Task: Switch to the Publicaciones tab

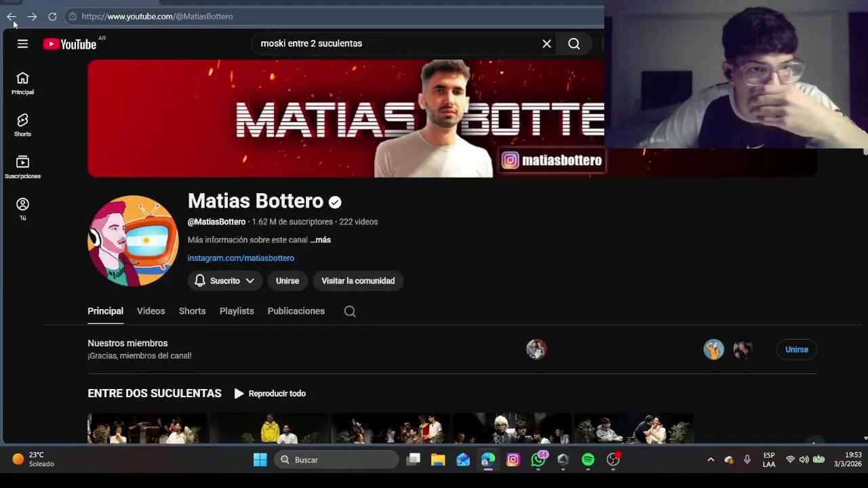Action: (x=296, y=311)
